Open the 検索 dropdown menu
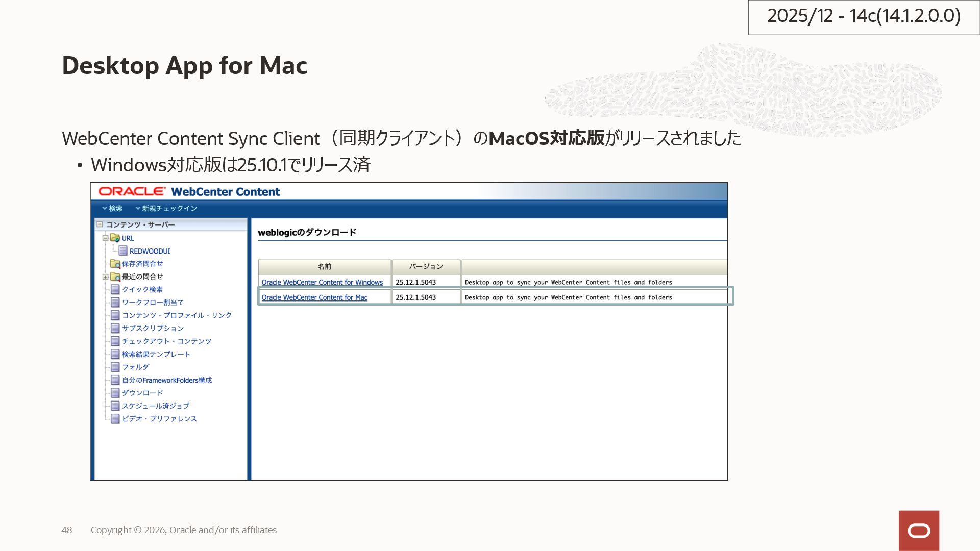Image resolution: width=980 pixels, height=551 pixels. pyautogui.click(x=112, y=208)
